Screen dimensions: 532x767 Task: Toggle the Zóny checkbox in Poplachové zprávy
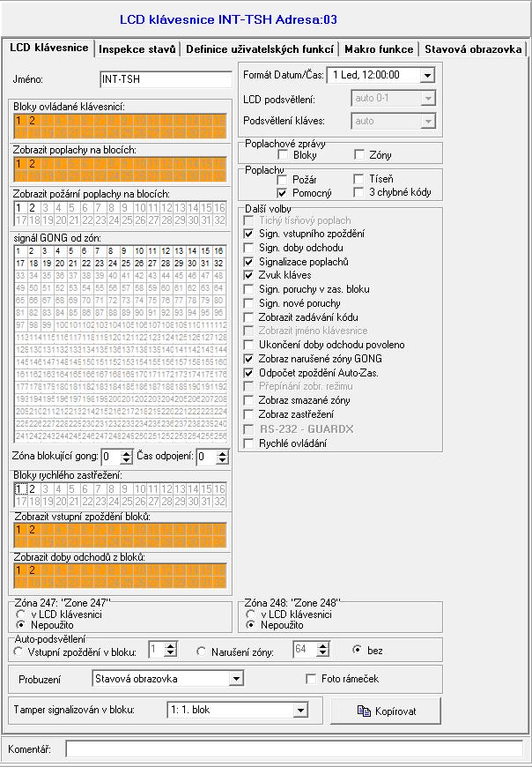coord(359,155)
